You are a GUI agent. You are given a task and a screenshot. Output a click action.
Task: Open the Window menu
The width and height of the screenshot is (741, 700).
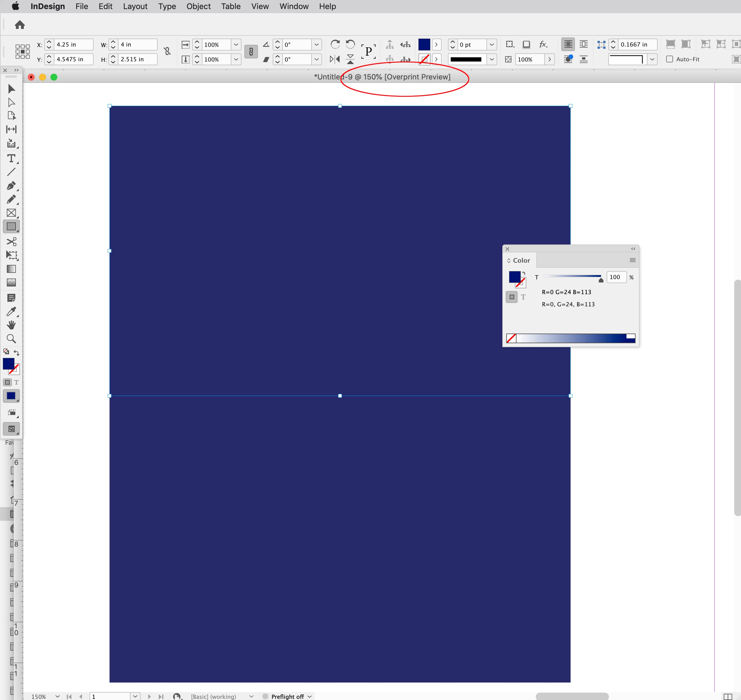click(294, 6)
